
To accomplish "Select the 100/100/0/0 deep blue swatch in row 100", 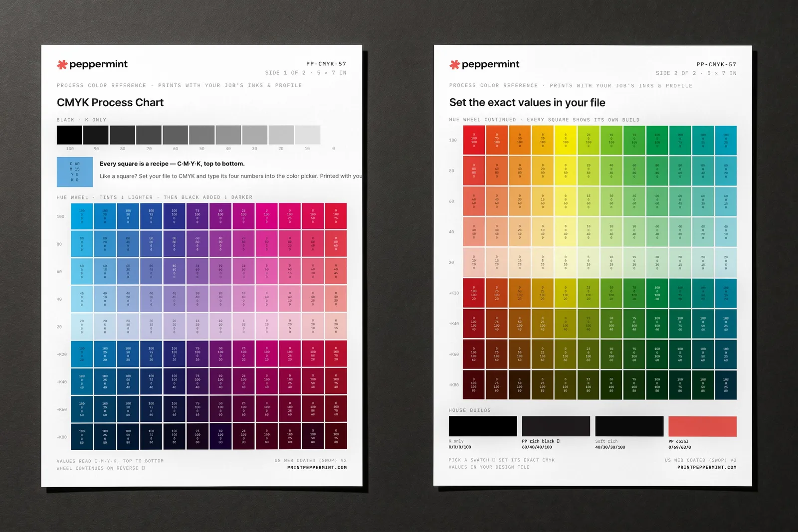I will click(174, 216).
